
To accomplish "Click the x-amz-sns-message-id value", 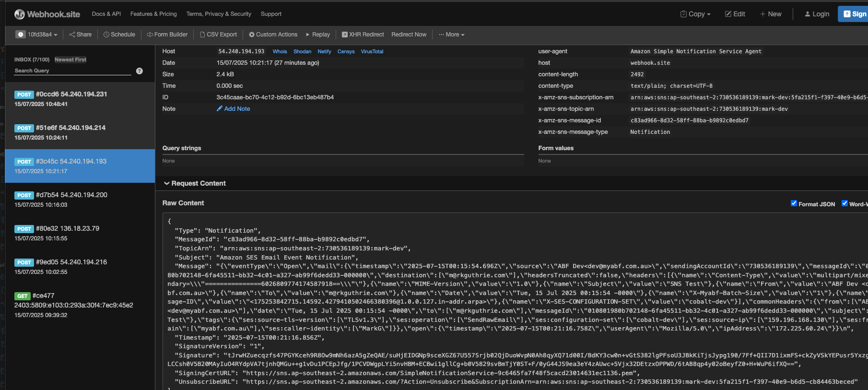I will point(689,120).
